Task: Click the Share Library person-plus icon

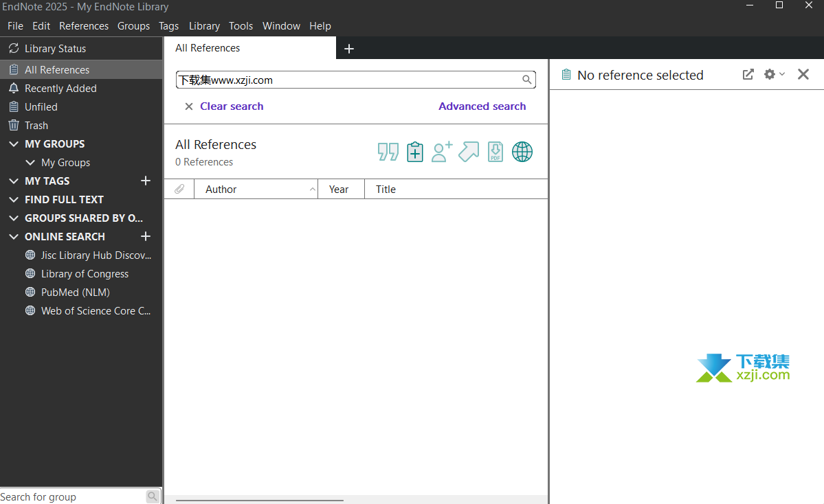Action: (441, 152)
